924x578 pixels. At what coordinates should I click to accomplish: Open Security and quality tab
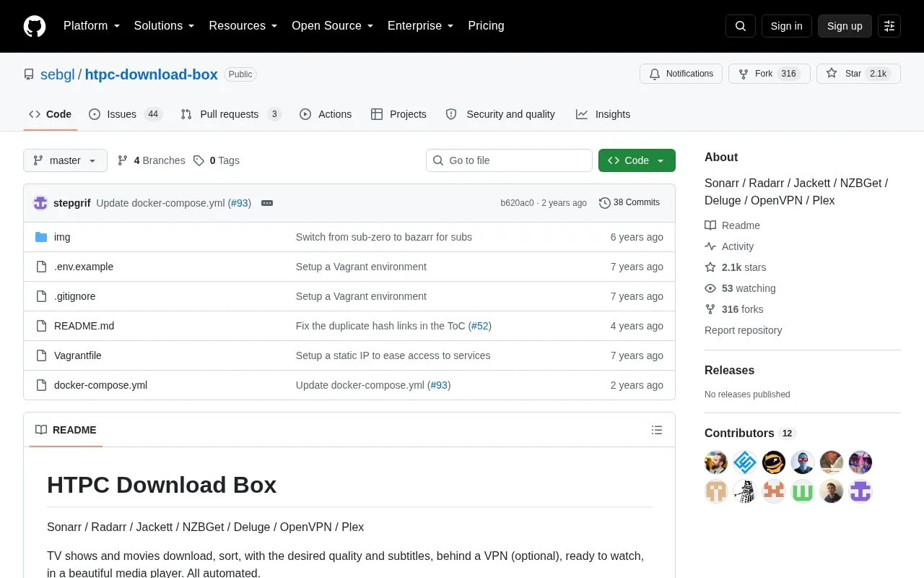click(501, 114)
